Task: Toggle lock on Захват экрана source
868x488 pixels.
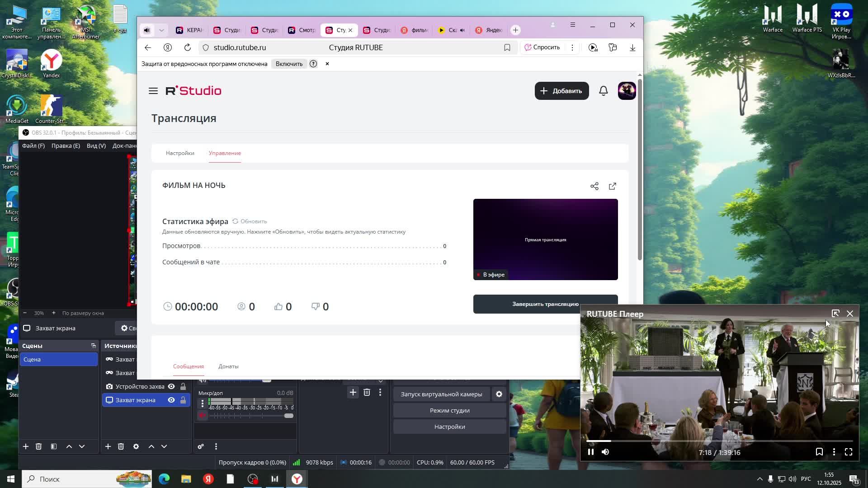Action: 183,400
